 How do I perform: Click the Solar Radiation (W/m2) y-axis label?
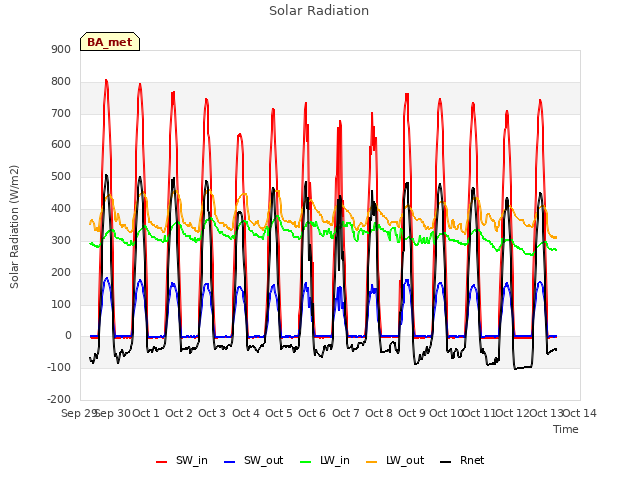pyautogui.click(x=14, y=227)
